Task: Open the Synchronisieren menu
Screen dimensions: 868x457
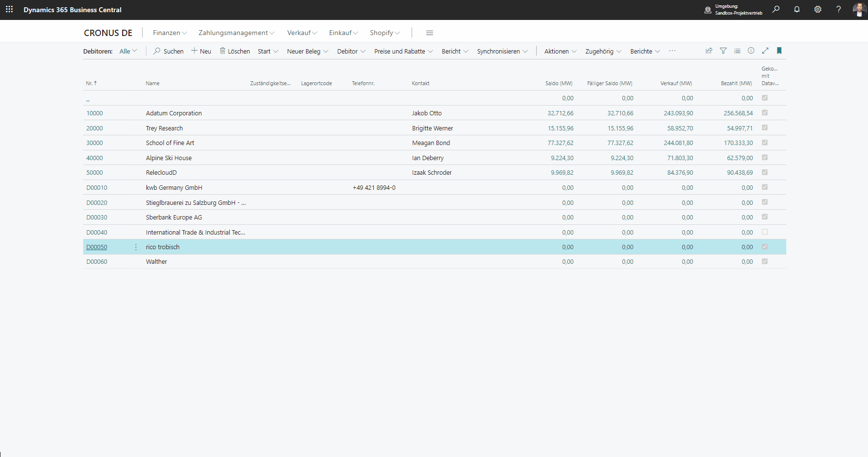Action: click(502, 51)
